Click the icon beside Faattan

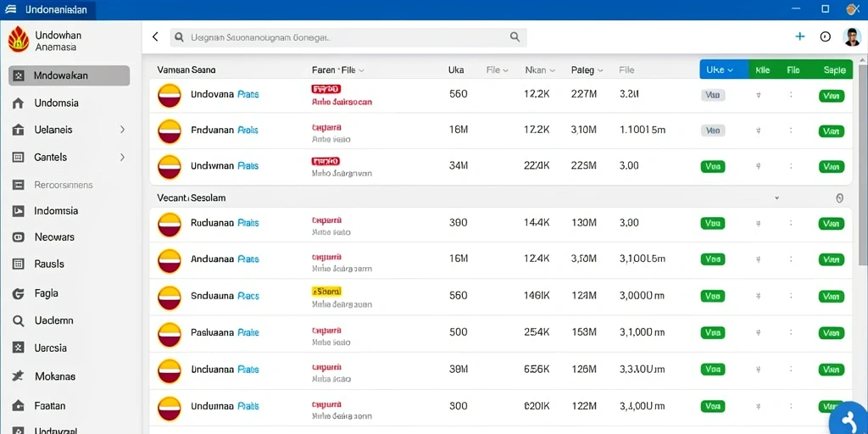click(18, 405)
